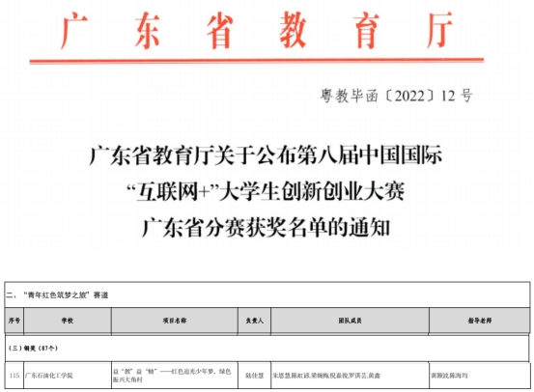The image size is (534, 392).
Task: Click the 负责人 name cell in row 115
Action: tap(254, 376)
